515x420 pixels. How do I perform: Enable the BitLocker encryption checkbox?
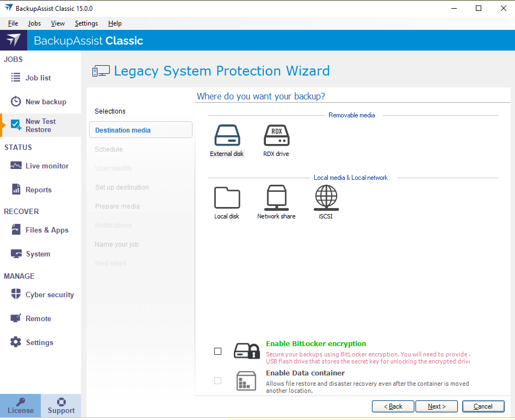pos(218,352)
